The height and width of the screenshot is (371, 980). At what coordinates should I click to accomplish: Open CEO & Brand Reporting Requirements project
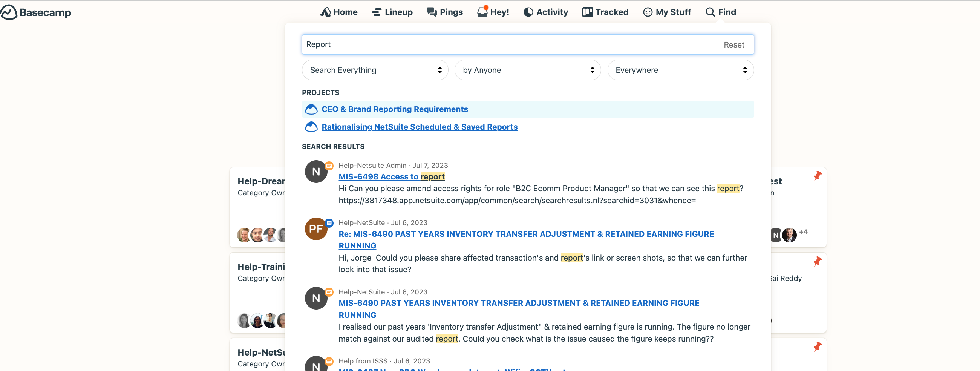coord(395,109)
